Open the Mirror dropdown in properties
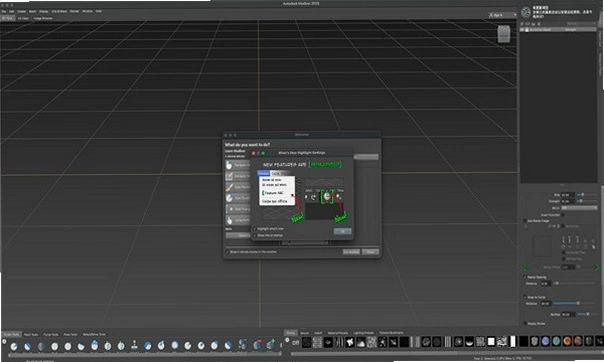The width and height of the screenshot is (604, 362). [x=579, y=208]
